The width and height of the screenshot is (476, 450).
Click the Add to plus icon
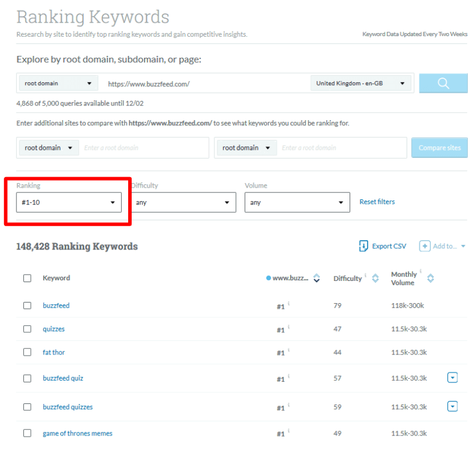[424, 246]
